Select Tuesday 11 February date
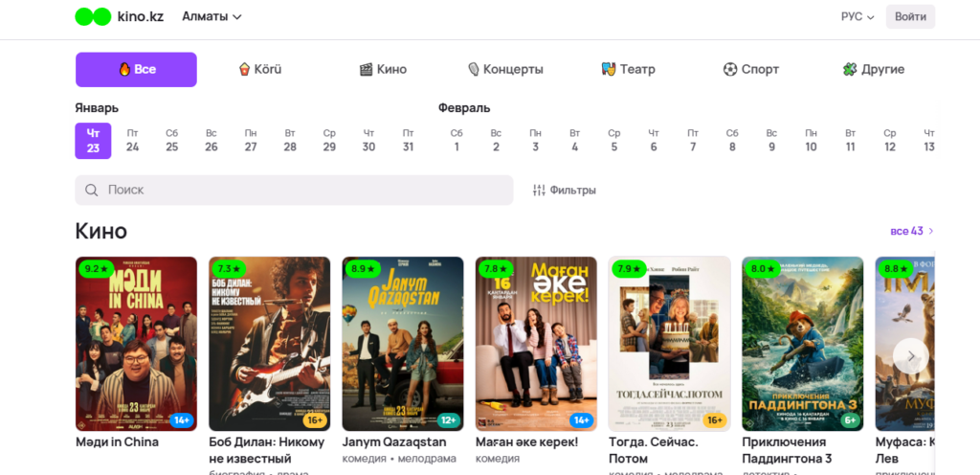 850,141
